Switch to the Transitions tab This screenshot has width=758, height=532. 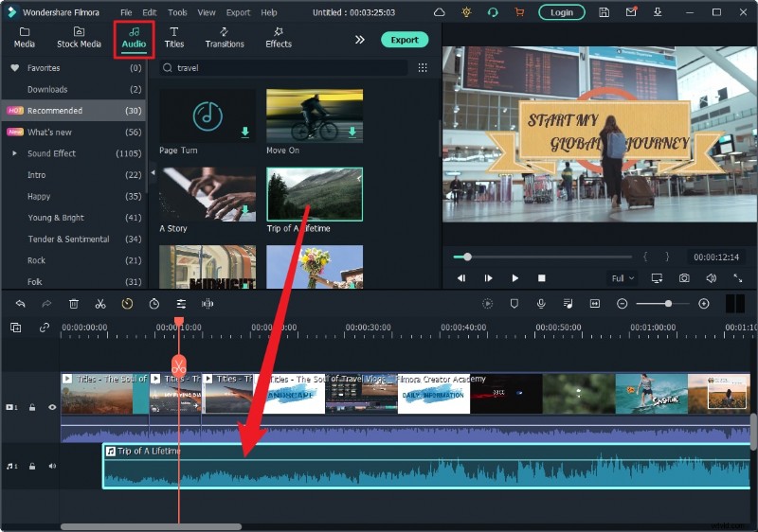(x=225, y=38)
